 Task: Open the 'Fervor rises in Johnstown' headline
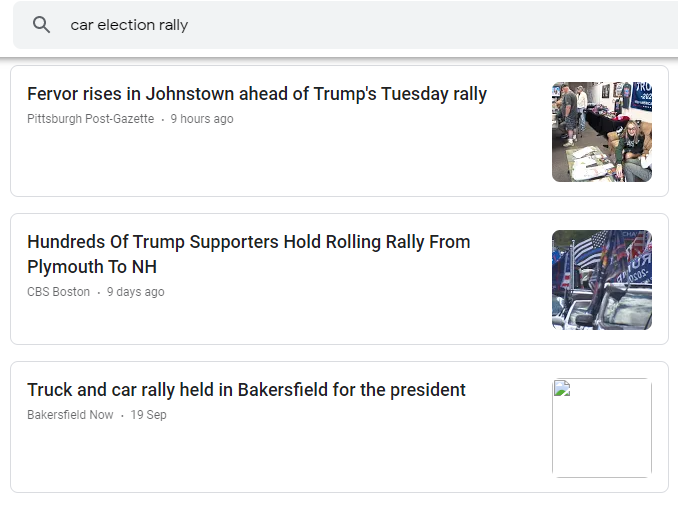[257, 94]
